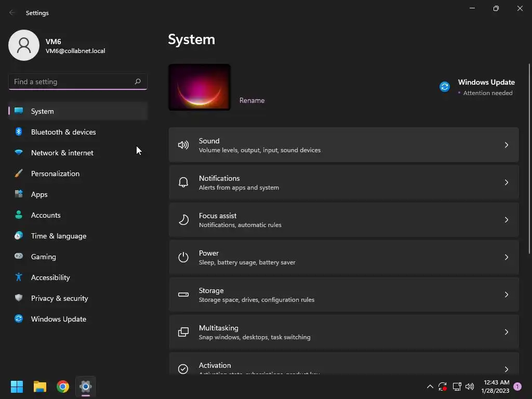Click the Privacy & security shield icon
532x399 pixels.
19,298
